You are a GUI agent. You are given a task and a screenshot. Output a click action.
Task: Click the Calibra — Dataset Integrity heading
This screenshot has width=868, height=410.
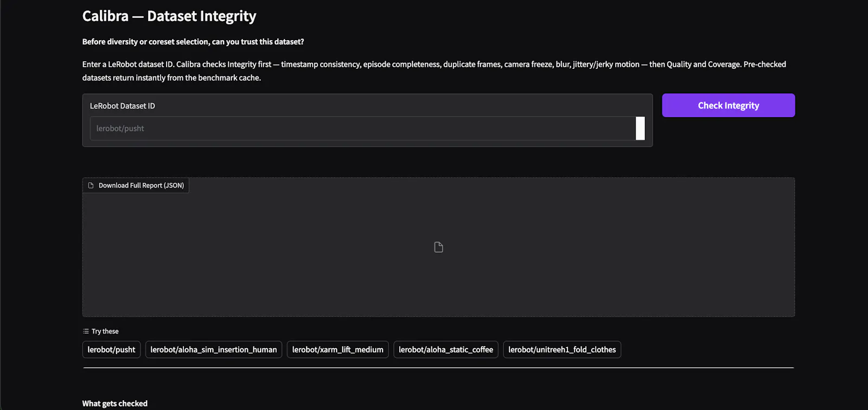tap(169, 16)
